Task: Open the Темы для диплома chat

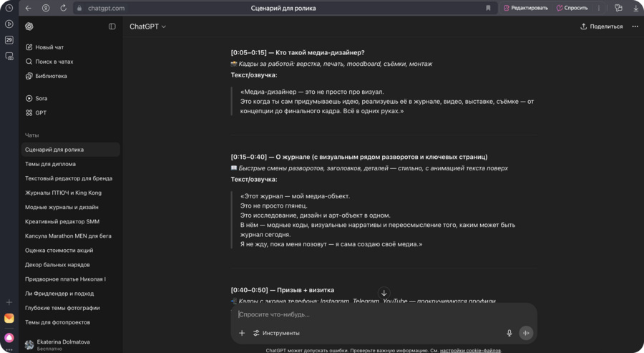Action: 50,164
